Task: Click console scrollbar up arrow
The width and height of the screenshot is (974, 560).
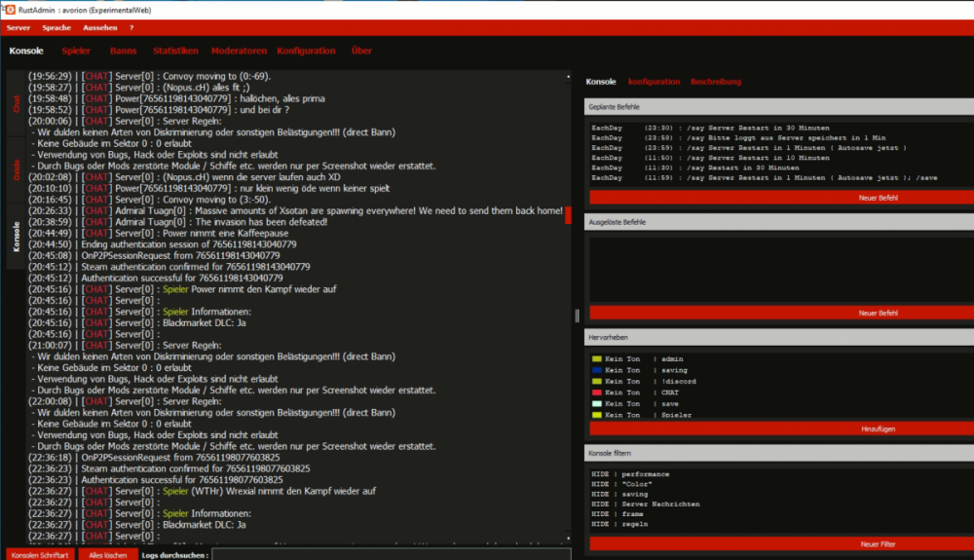Action: (x=568, y=76)
